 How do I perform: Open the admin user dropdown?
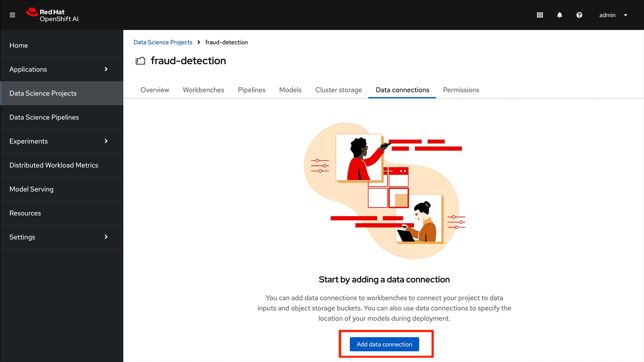click(613, 15)
